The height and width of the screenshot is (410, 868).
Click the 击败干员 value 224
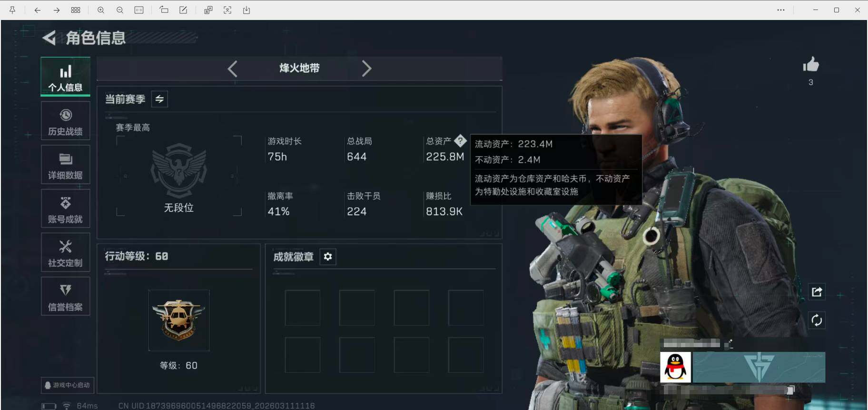point(356,211)
